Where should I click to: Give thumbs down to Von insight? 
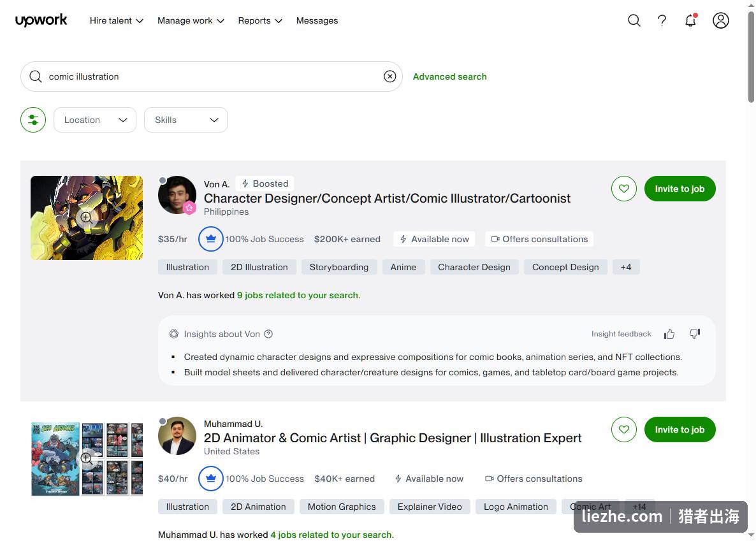coord(694,334)
